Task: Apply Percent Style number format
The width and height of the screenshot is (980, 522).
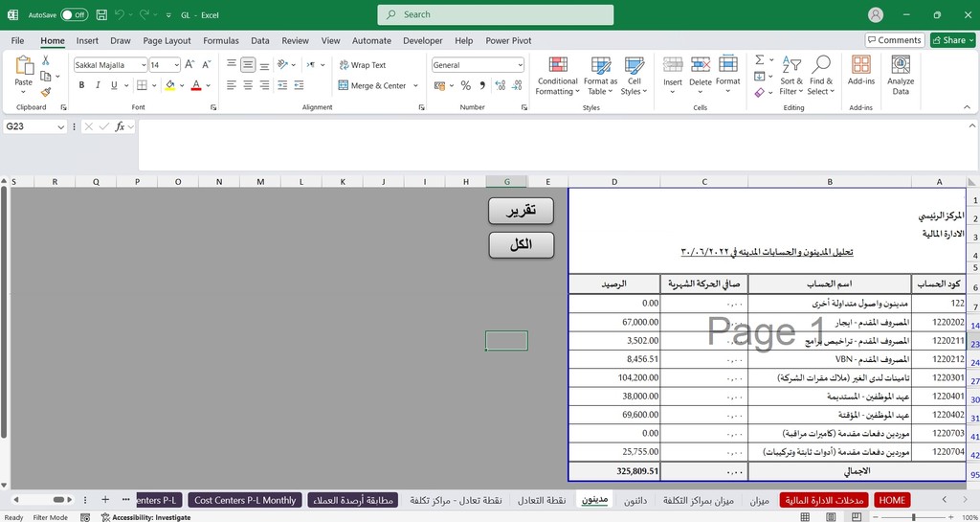Action: pos(466,85)
